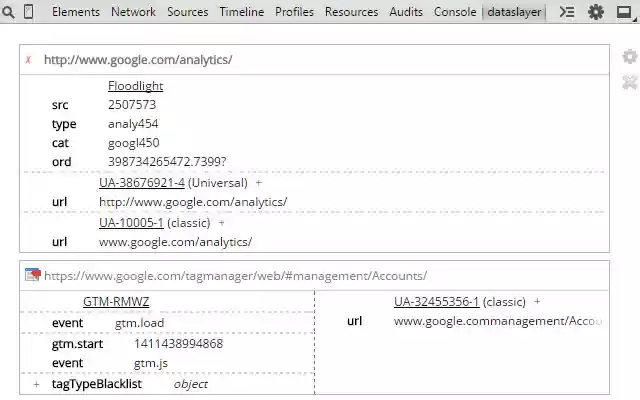Toggle the mobile device emulation icon

(x=29, y=12)
